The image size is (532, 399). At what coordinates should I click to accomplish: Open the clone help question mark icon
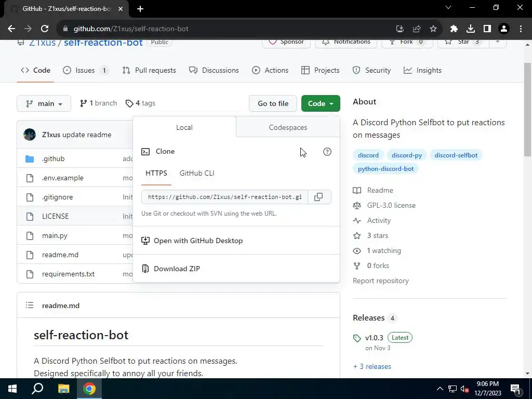coord(327,152)
